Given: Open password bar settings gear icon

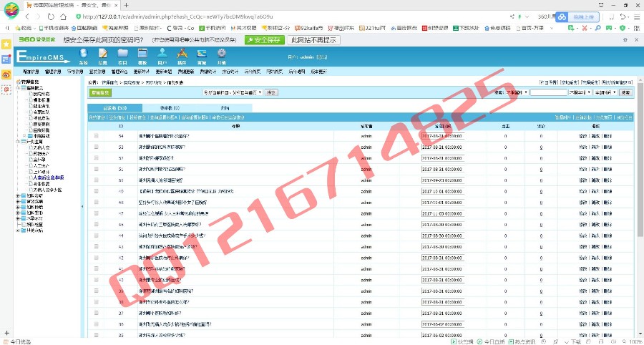Looking at the screenshot, I should [x=625, y=40].
